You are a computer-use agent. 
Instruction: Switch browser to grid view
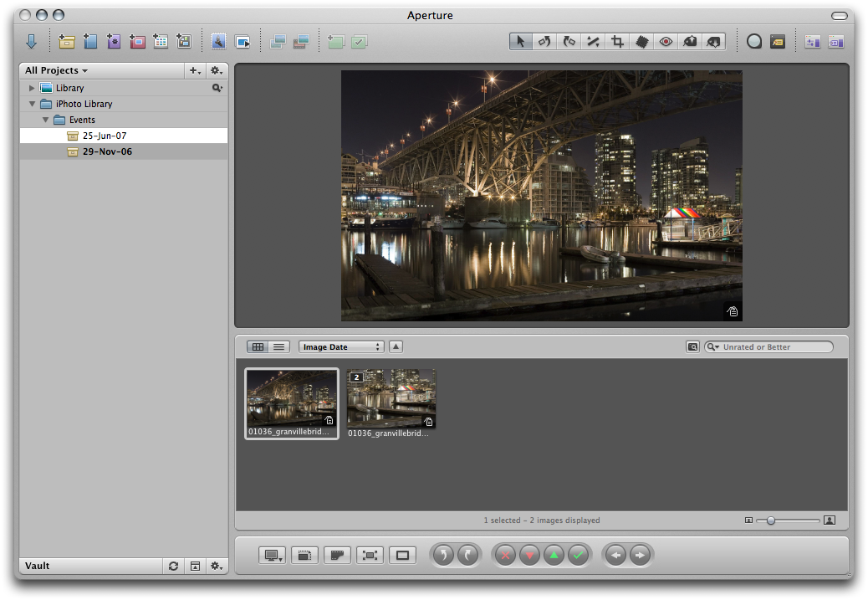pos(258,346)
